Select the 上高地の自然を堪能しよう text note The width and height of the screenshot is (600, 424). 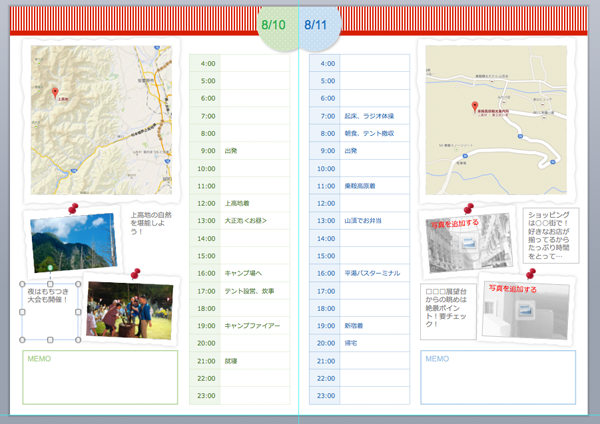[x=151, y=224]
